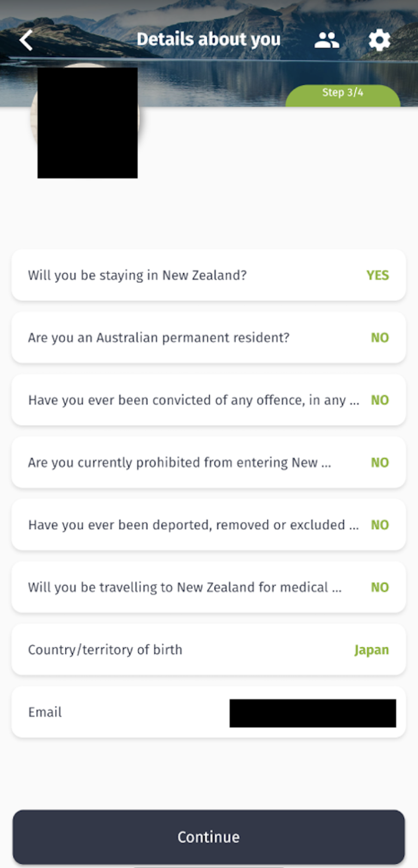Toggle NO for Australian permanent resident
The image size is (418, 868).
(379, 338)
